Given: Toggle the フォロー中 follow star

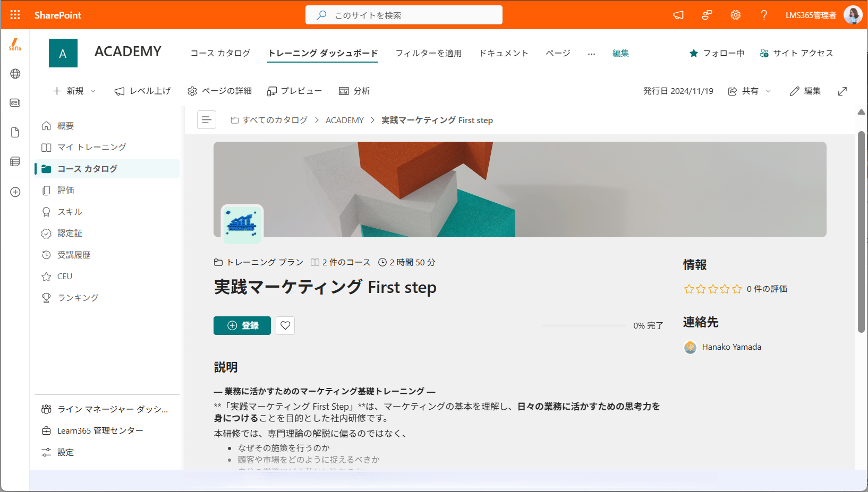Looking at the screenshot, I should (693, 53).
